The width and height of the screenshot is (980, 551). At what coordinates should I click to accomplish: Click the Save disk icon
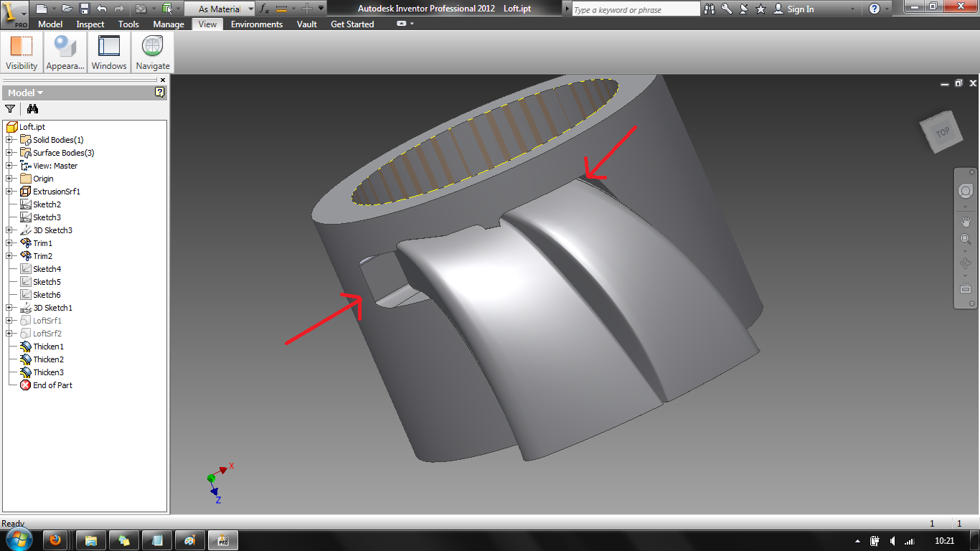[x=84, y=9]
